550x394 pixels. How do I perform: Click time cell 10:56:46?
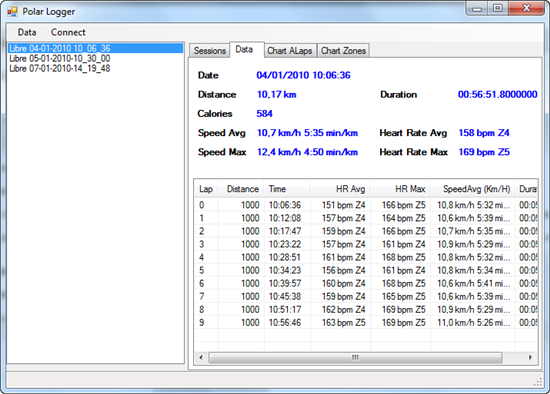coord(285,322)
